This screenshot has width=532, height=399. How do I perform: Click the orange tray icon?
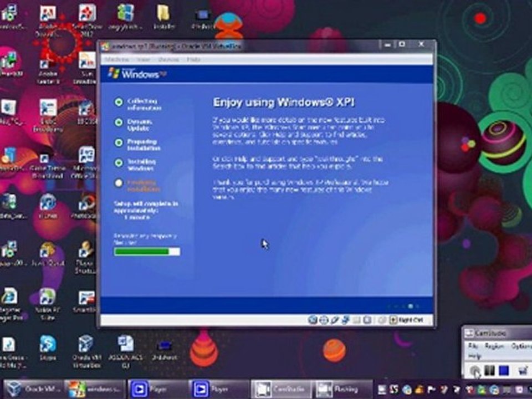click(x=420, y=390)
